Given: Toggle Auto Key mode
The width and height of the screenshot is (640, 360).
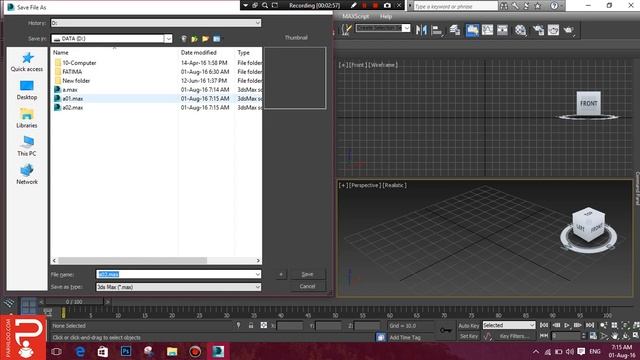Looking at the screenshot, I should (469, 326).
